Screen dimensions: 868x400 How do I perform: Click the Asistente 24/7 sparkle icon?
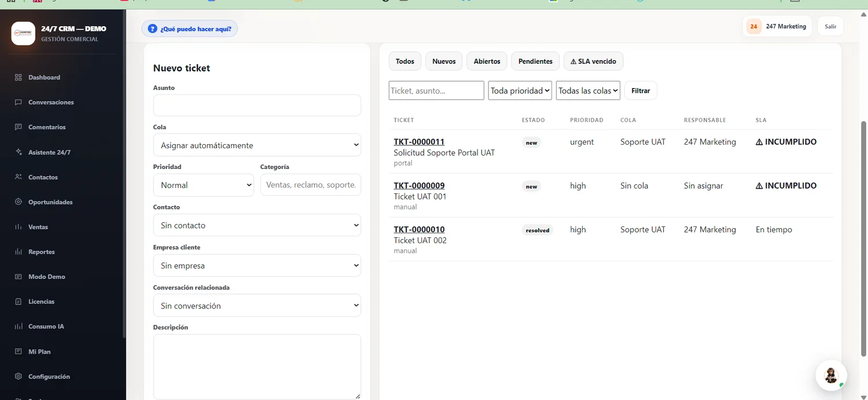[19, 152]
